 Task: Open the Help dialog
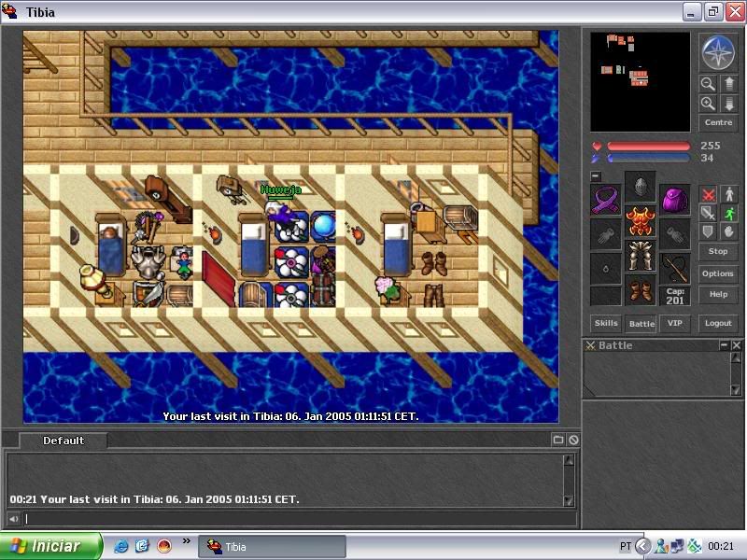(718, 294)
